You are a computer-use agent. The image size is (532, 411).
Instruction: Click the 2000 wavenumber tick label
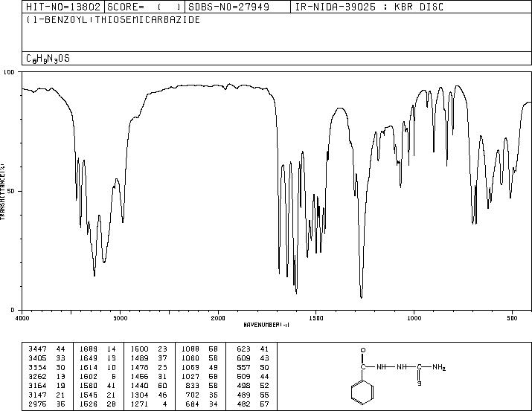pos(217,317)
